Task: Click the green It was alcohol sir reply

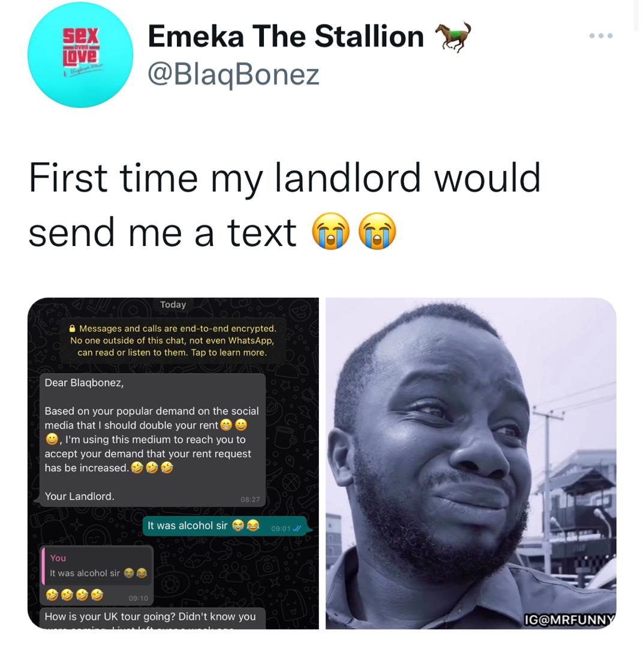Action: click(225, 526)
